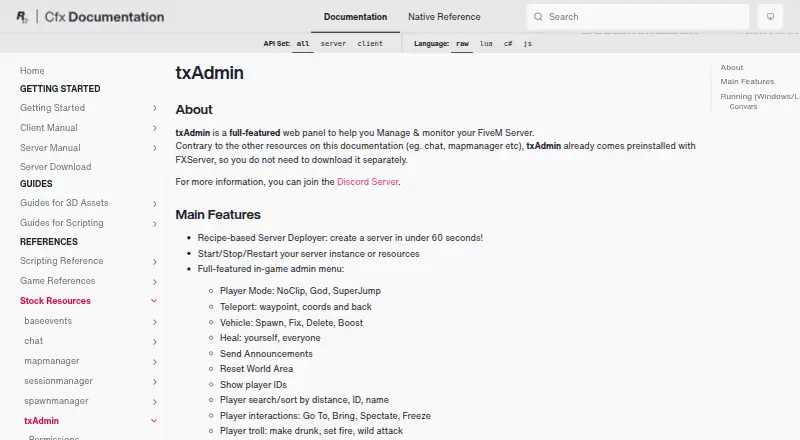Collapse the txAdmin chevron
Image resolution: width=800 pixels, height=440 pixels.
coord(154,421)
